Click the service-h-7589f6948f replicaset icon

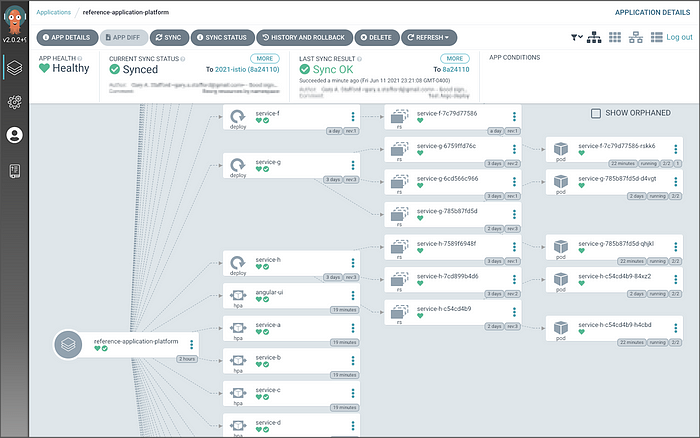click(399, 247)
